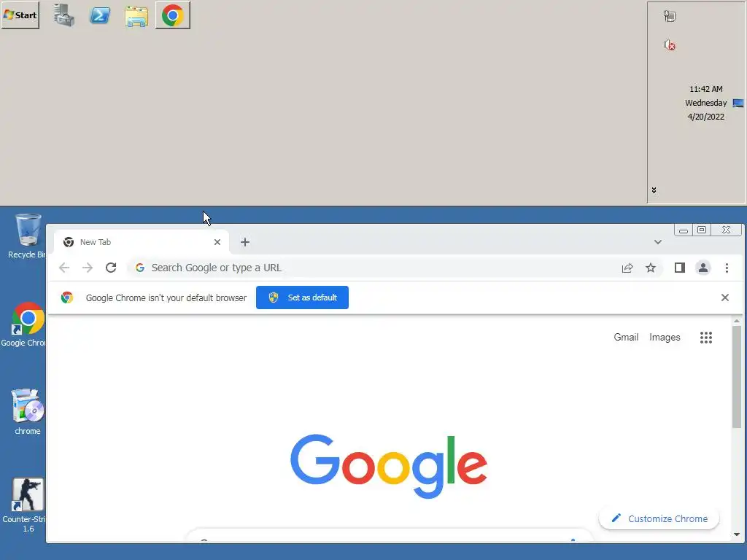This screenshot has height=560, width=747.
Task: Click the Google G icon in the address bar
Action: tap(139, 268)
